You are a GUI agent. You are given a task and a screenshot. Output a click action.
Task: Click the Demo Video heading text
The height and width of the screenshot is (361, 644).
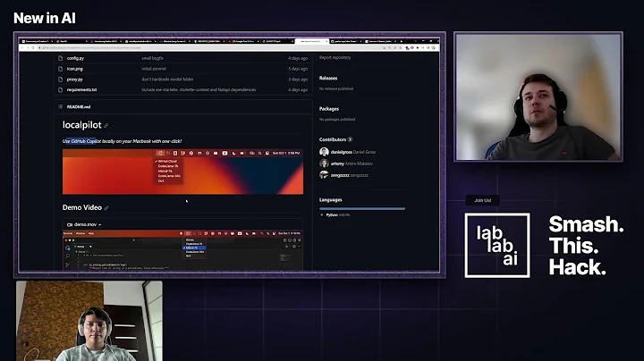point(82,207)
